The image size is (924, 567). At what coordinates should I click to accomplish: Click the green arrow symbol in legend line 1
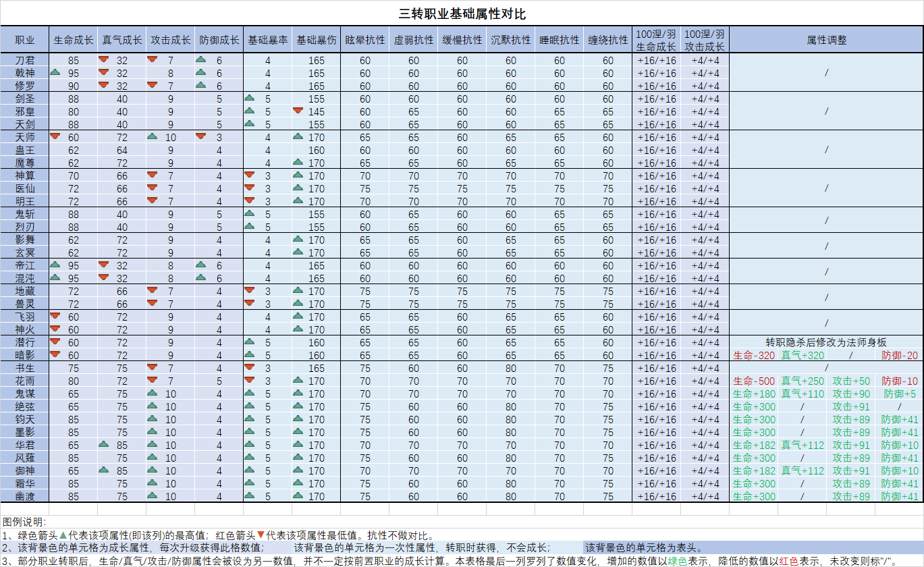point(63,535)
